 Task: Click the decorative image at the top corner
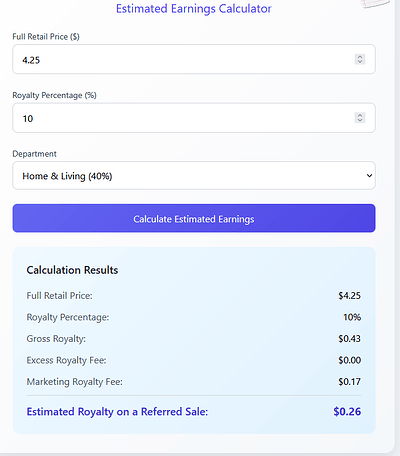[375, 3]
